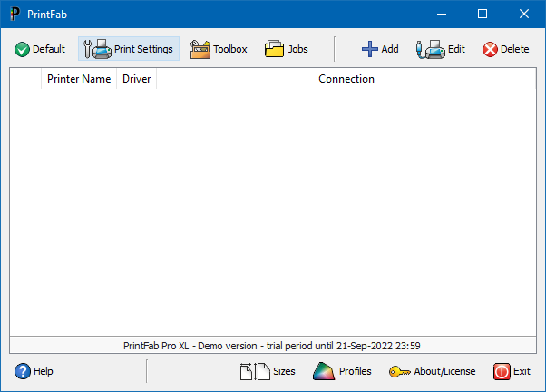Open paper Sizes icon
Image resolution: width=546 pixels, height=392 pixels.
(x=255, y=371)
